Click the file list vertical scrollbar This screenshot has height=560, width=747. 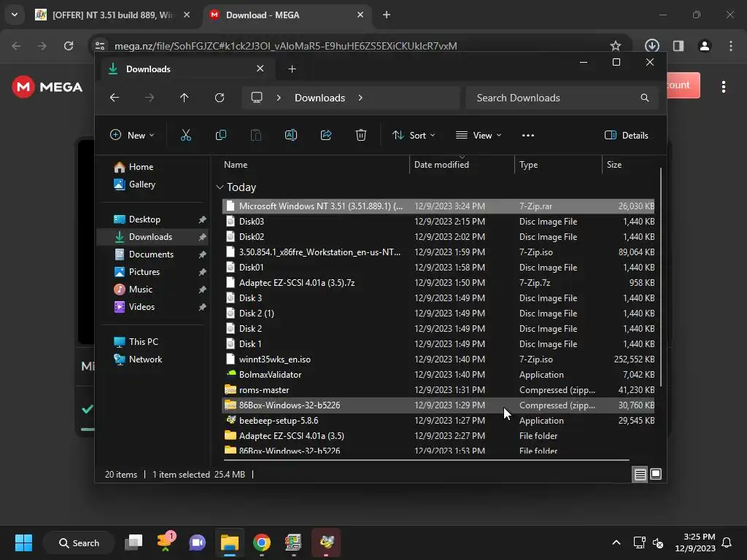[661, 276]
